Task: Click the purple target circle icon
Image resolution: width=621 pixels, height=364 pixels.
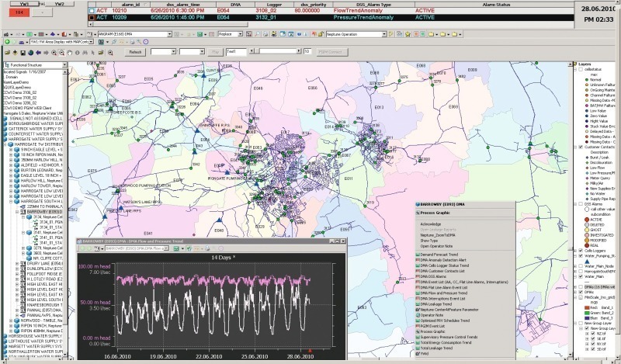Action: coord(146,42)
